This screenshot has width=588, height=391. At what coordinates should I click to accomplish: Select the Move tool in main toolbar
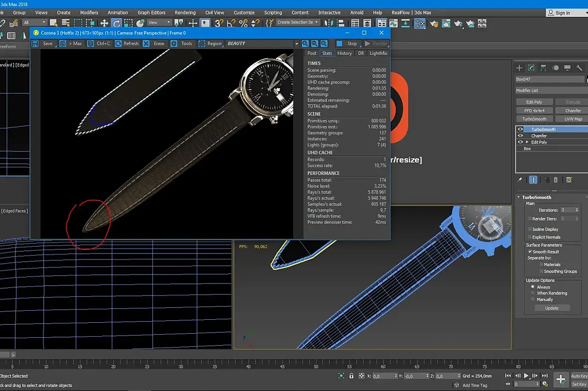pos(104,23)
